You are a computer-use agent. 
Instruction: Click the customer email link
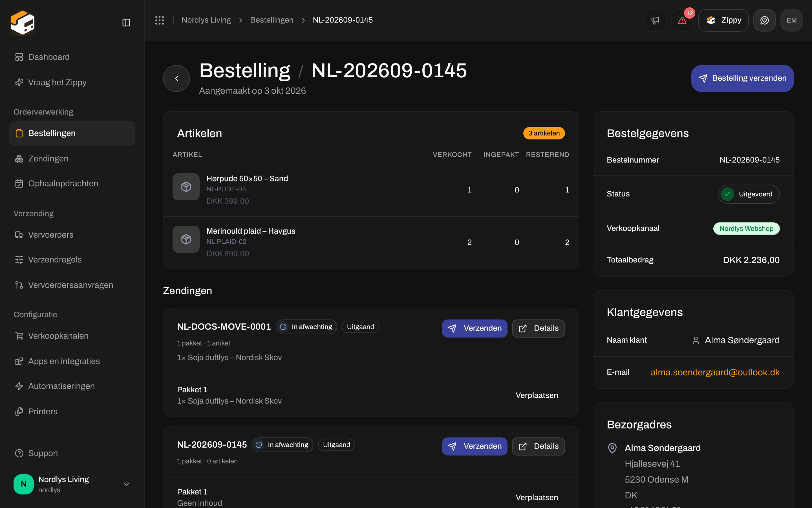tap(715, 372)
